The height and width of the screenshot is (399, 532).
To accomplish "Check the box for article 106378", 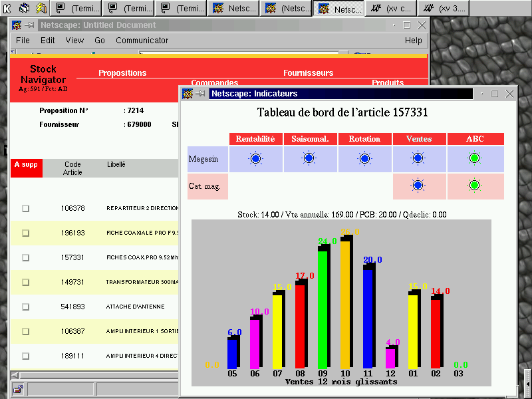I will (26, 208).
